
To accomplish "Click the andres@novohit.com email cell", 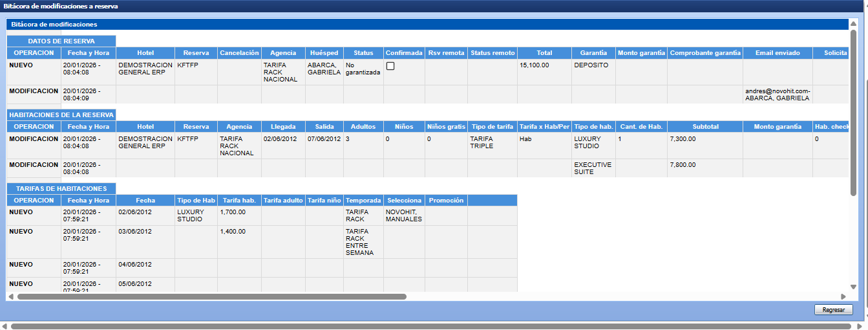I will (777, 94).
